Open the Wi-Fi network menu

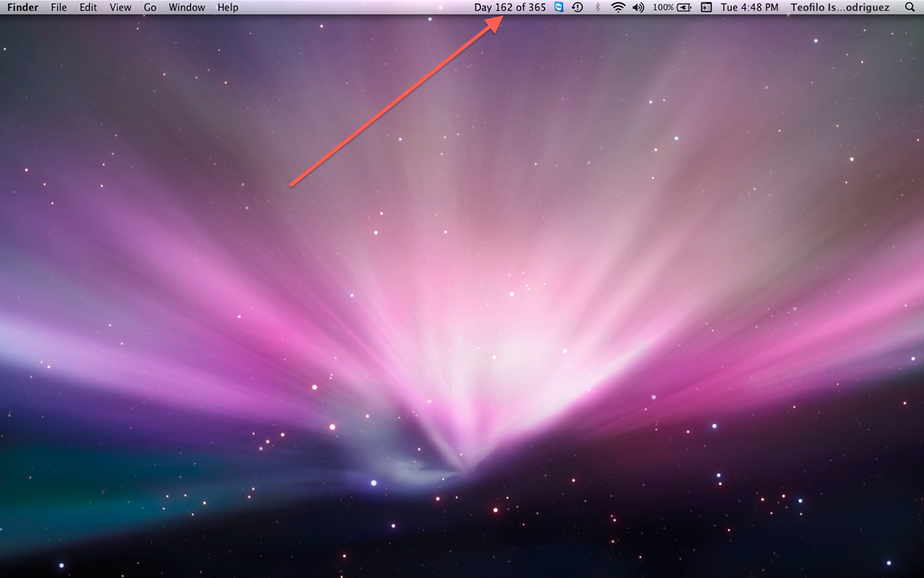(617, 7)
